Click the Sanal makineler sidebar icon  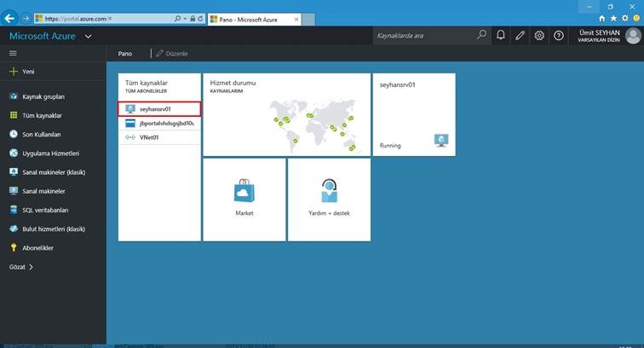pos(14,191)
